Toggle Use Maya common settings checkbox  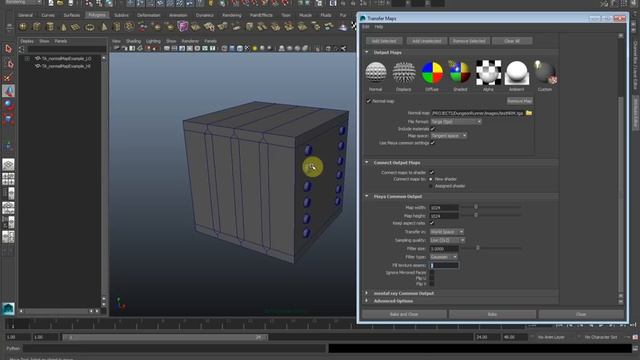pos(433,143)
